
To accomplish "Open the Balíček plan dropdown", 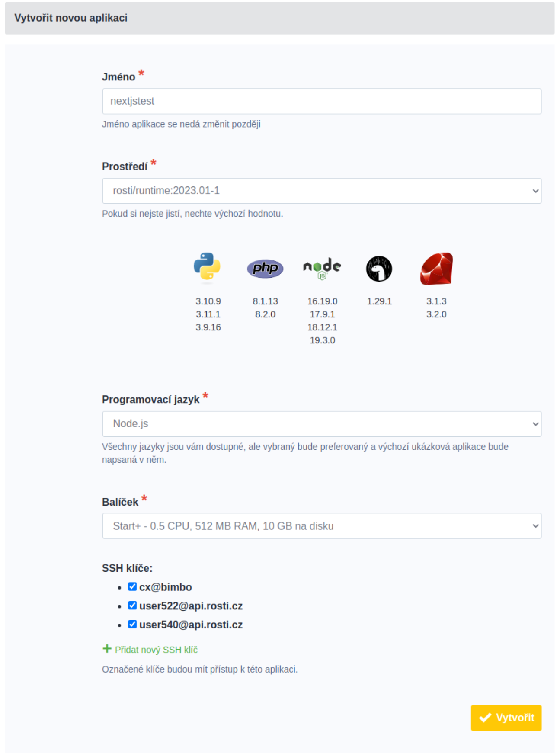I will [x=322, y=526].
